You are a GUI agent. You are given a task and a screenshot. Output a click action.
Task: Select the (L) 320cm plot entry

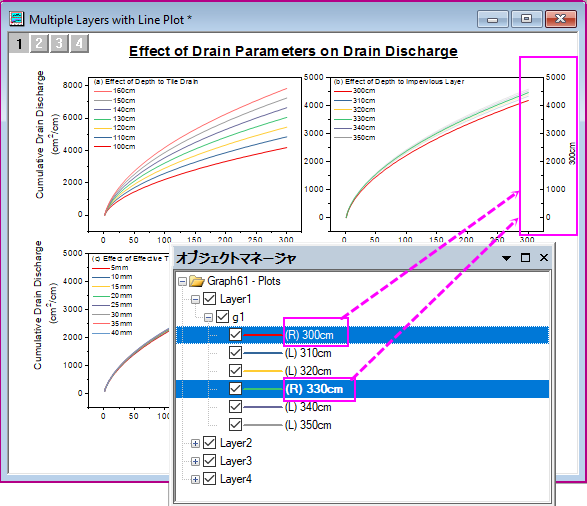coord(308,371)
